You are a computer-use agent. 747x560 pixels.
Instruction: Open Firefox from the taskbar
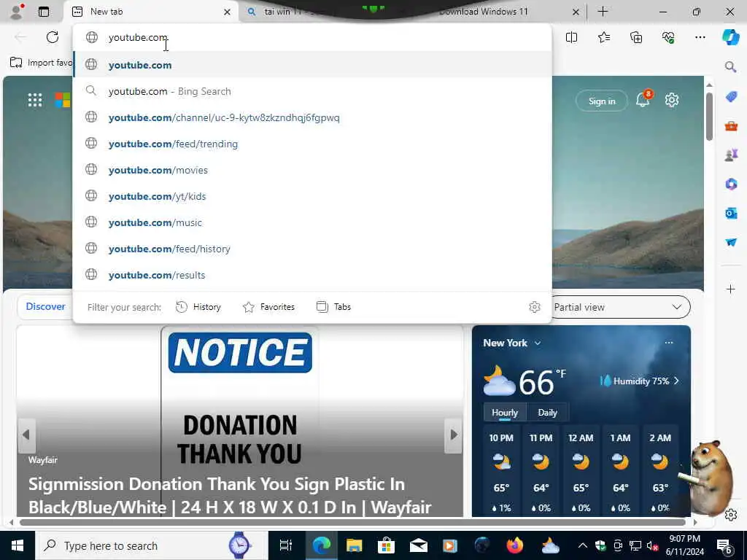514,545
